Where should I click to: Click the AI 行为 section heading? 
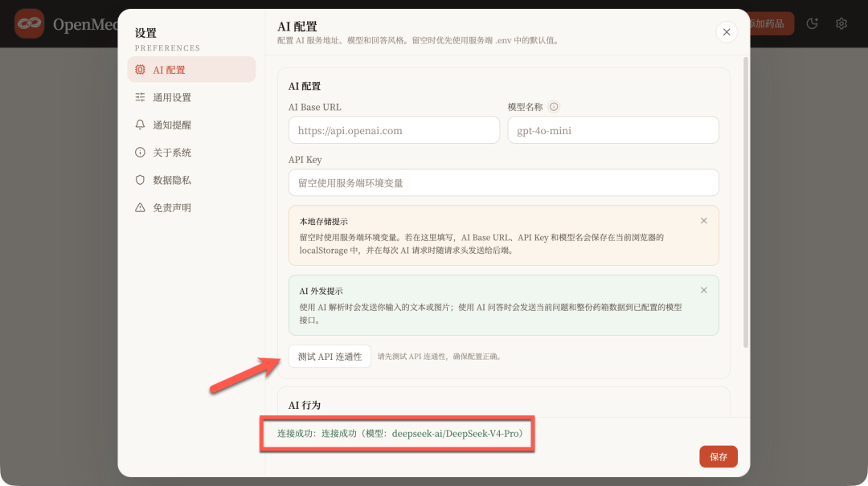pyautogui.click(x=305, y=405)
